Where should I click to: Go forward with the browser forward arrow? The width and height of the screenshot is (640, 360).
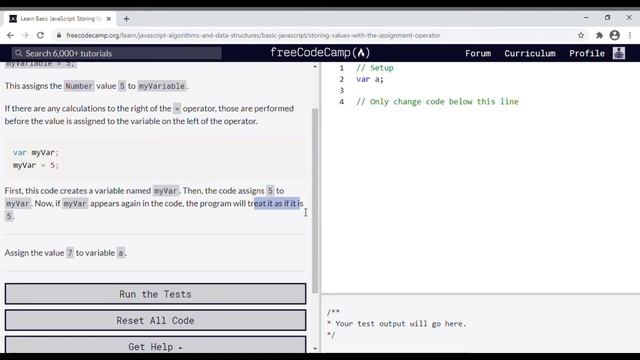(x=25, y=36)
